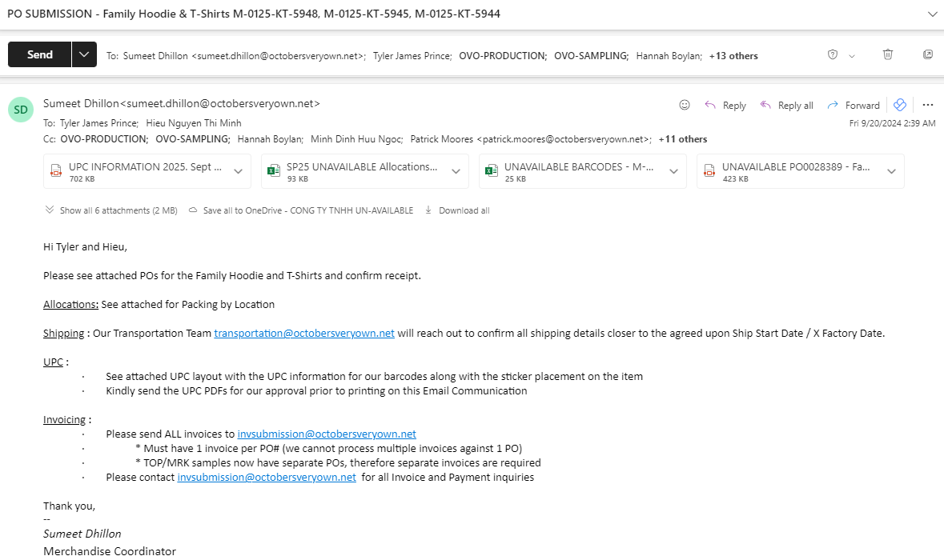944x560 pixels.
Task: Pop out message in new window icon
Action: pos(928,54)
